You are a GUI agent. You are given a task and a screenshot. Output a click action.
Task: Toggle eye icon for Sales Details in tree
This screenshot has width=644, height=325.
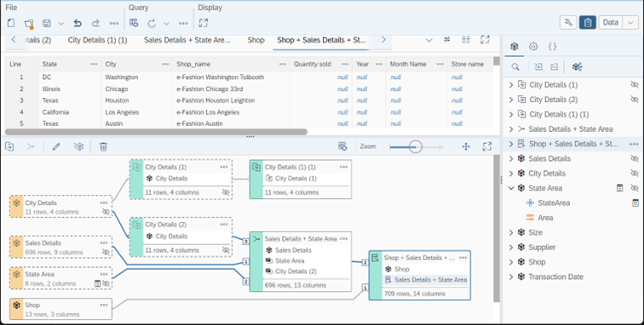(635, 159)
